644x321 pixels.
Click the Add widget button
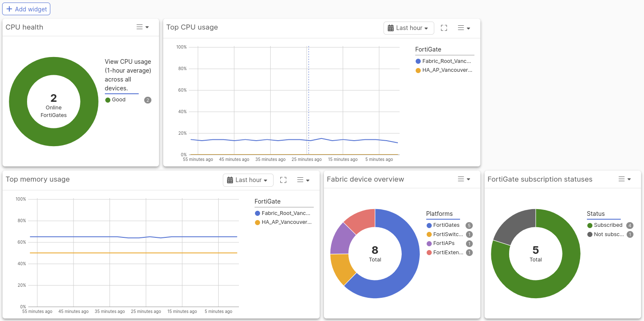click(x=26, y=8)
